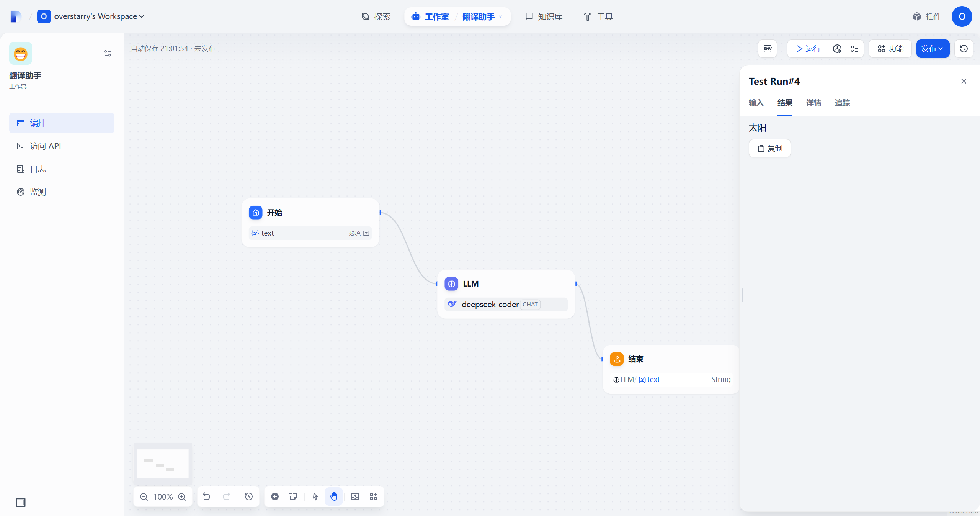Open the 工具 tools page

coord(598,16)
